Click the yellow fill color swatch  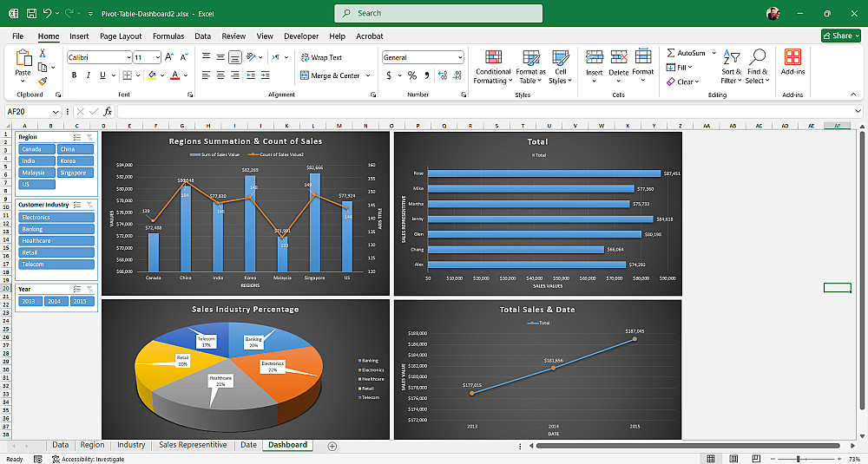coord(152,75)
